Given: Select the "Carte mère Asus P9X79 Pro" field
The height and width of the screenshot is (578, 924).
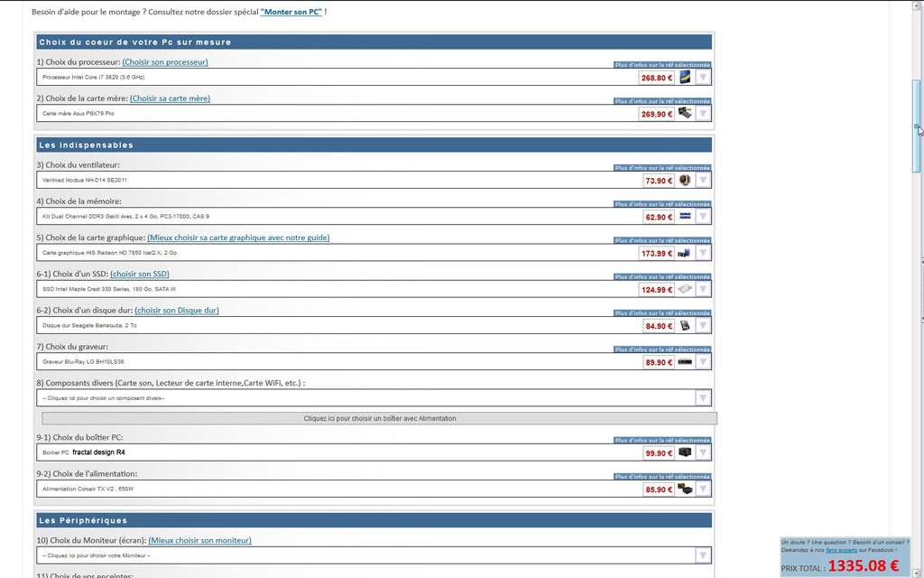Looking at the screenshot, I should pos(374,114).
